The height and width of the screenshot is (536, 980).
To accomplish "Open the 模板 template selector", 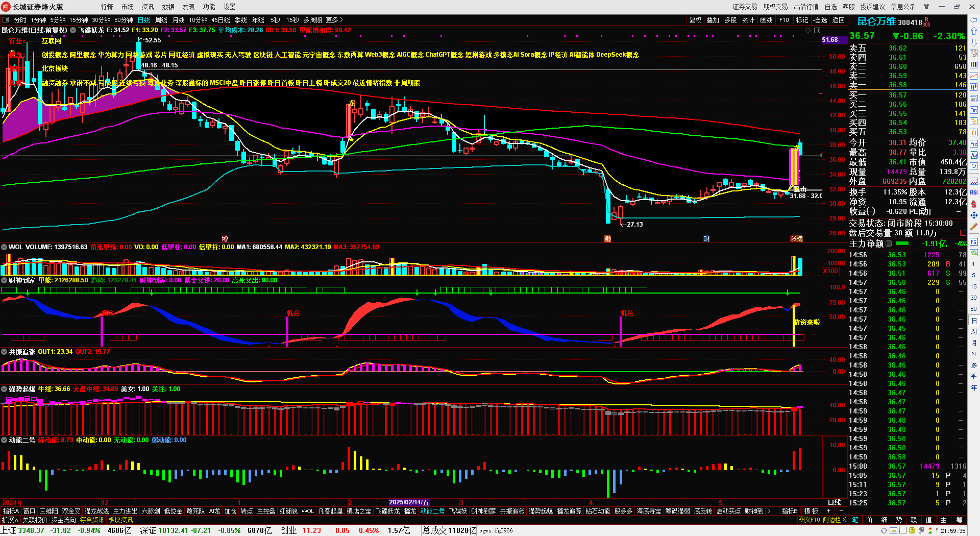I will click(811, 511).
